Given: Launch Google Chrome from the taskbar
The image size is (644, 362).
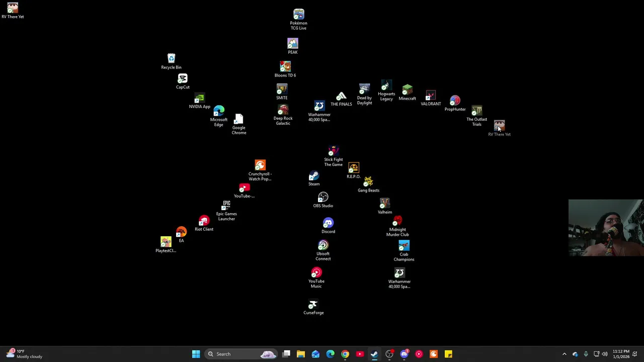Looking at the screenshot, I should (345, 354).
